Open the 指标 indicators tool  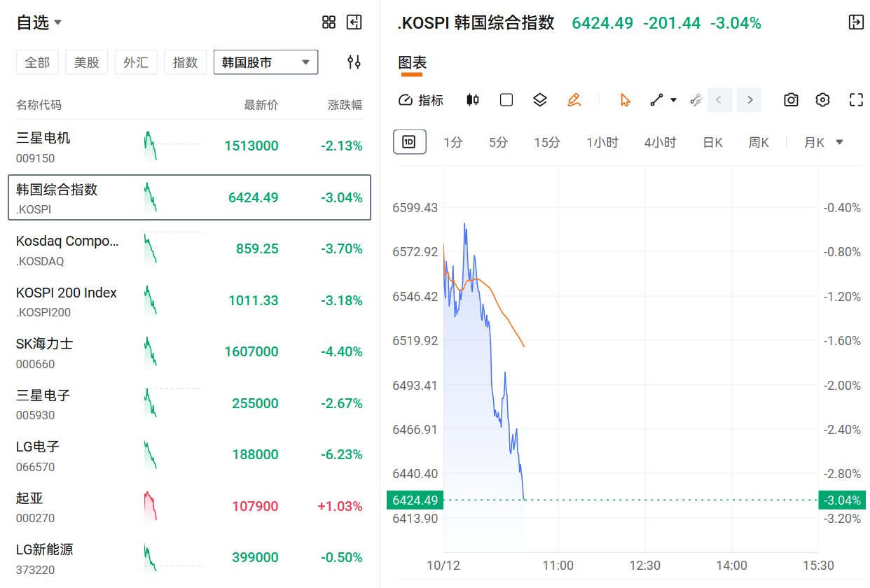pyautogui.click(x=421, y=100)
